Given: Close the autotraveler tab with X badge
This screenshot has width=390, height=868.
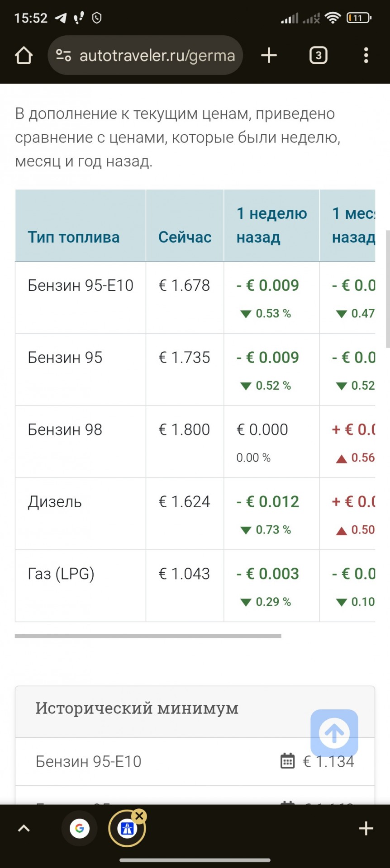Looking at the screenshot, I should click(139, 816).
